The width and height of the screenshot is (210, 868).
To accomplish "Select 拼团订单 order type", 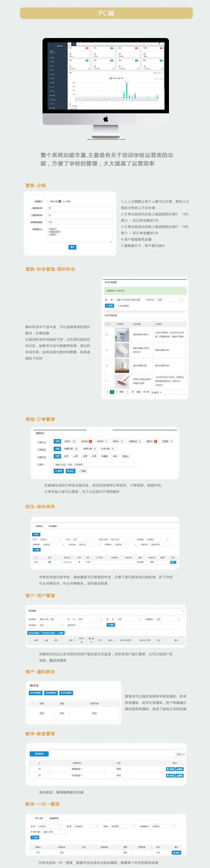I will [90, 449].
